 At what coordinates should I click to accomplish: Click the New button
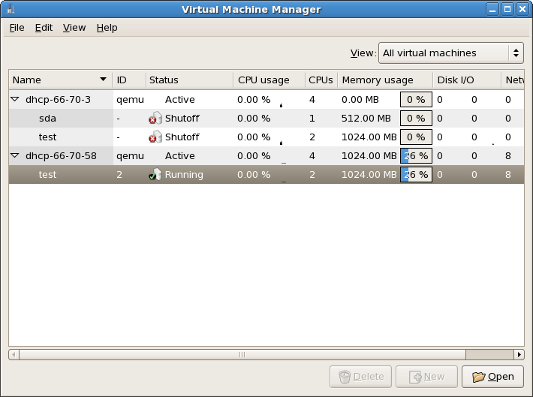426,377
